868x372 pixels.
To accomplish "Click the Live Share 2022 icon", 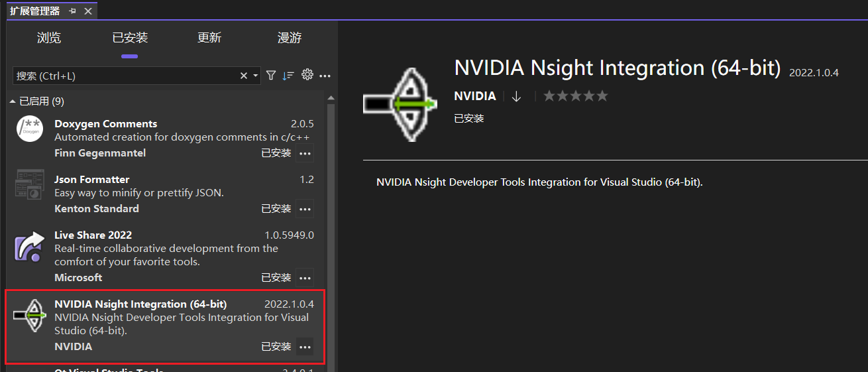I will tap(30, 248).
